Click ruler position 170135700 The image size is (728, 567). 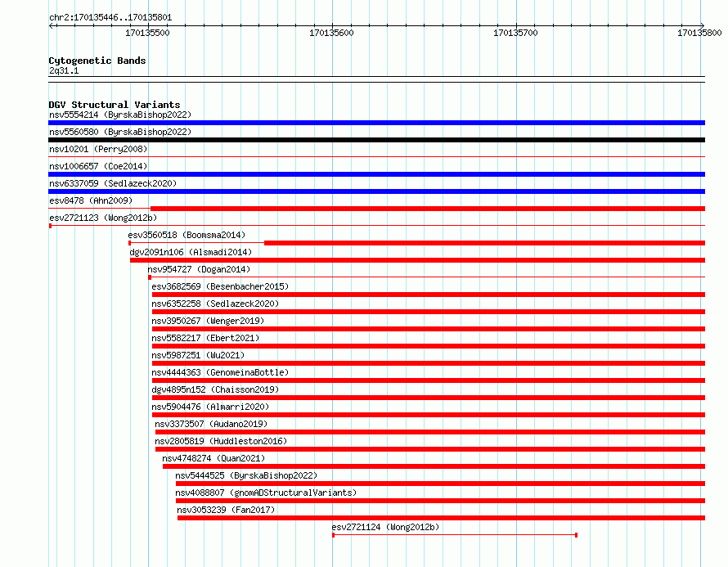515,33
